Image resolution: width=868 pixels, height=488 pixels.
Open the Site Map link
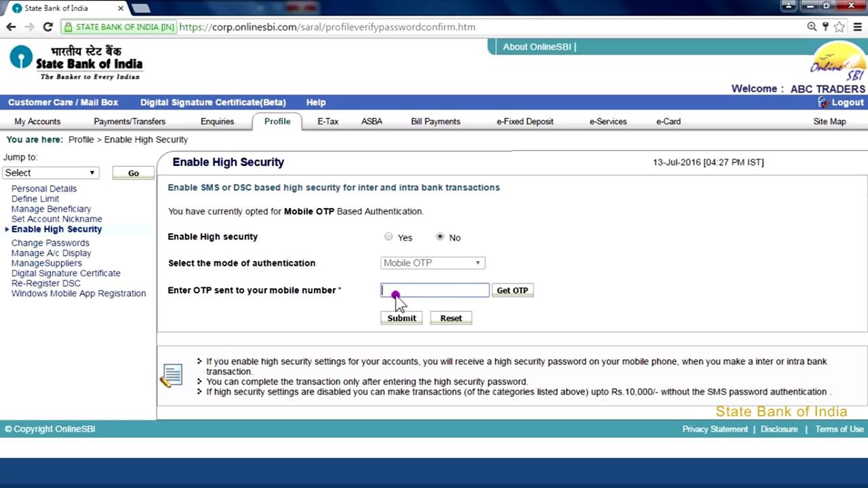coord(830,121)
